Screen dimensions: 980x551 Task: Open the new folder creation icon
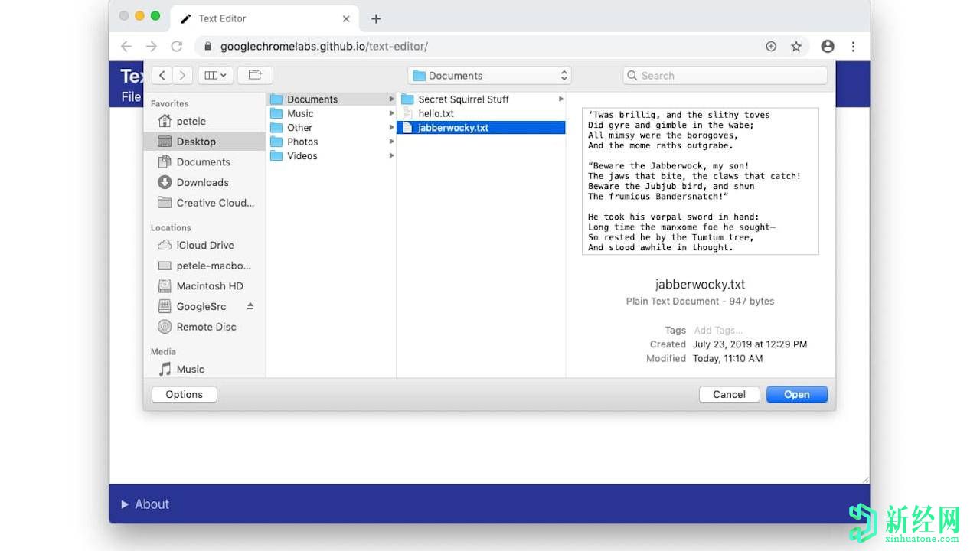(x=255, y=74)
